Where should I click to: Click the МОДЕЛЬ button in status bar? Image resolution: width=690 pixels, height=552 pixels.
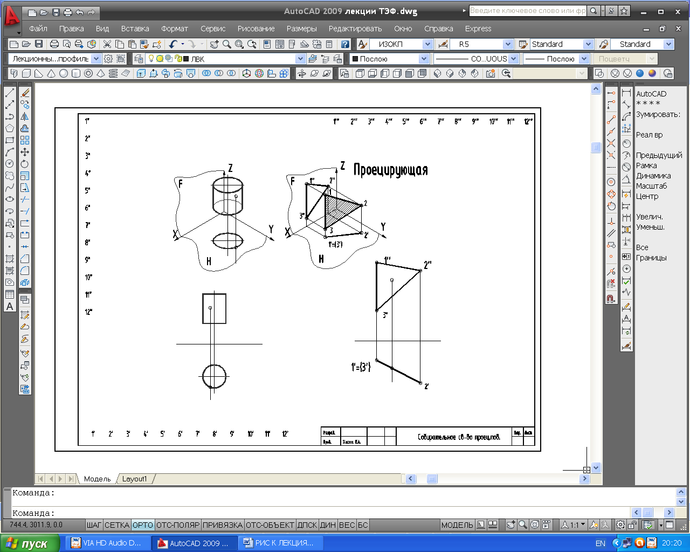pyautogui.click(x=457, y=525)
